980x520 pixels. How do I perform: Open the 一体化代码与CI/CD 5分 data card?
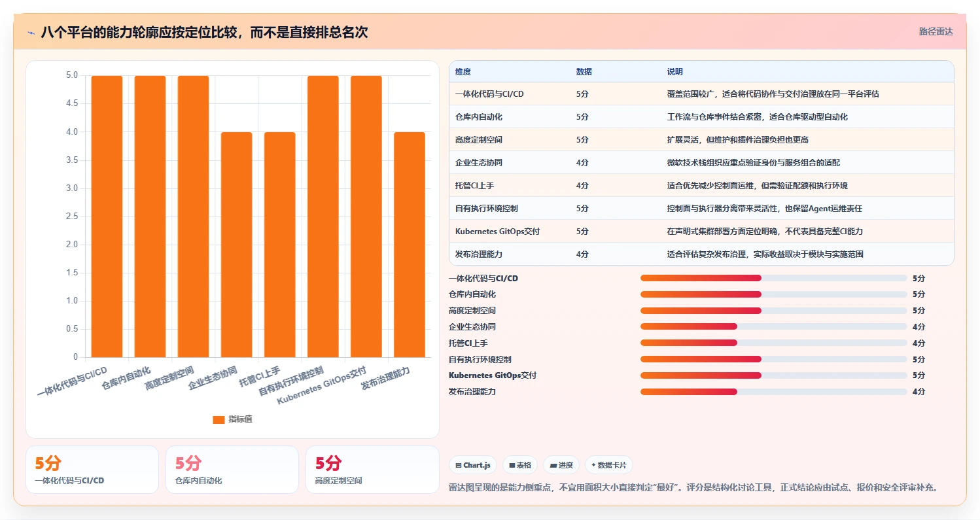[92, 470]
